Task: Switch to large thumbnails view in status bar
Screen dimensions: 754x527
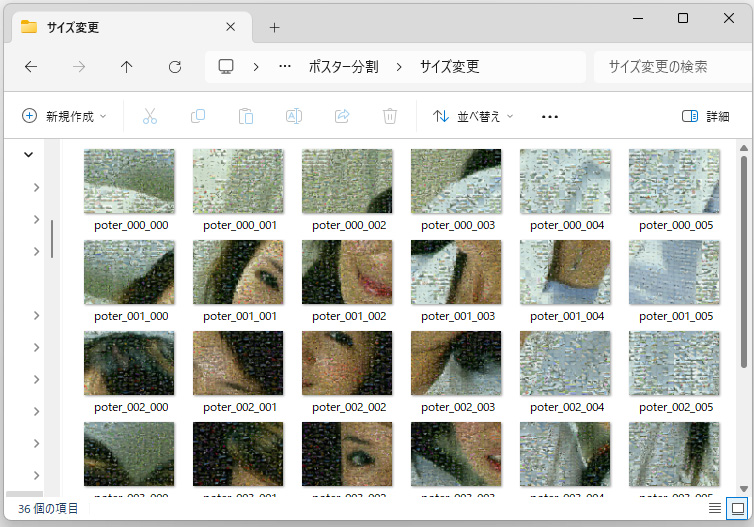Action: (x=738, y=508)
